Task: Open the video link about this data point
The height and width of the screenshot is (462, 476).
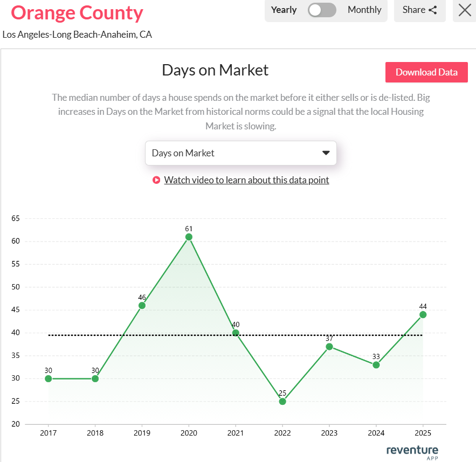Action: point(246,180)
